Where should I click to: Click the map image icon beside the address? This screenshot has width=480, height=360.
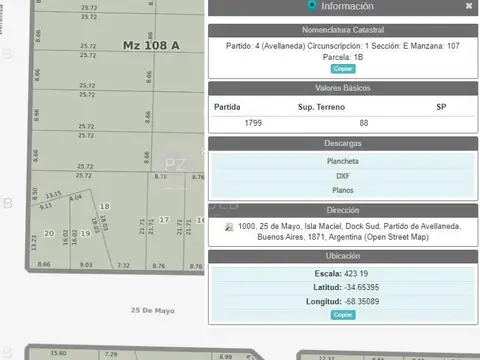[x=229, y=227]
